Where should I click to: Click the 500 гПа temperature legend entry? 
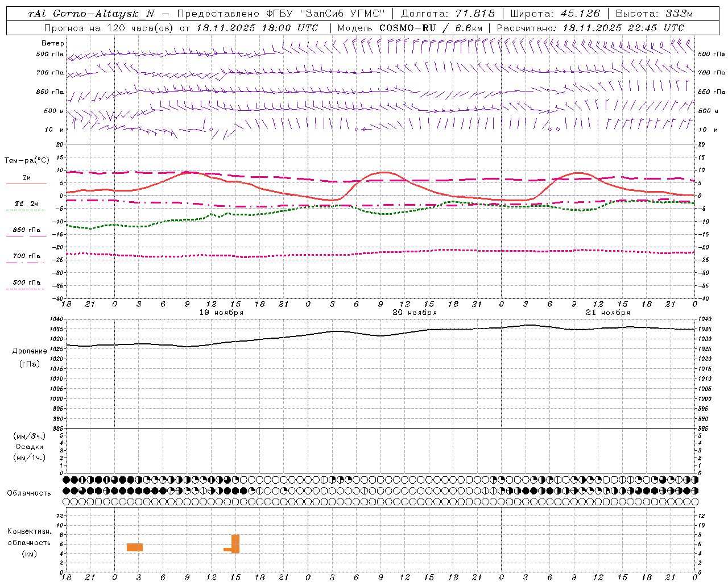point(26,282)
